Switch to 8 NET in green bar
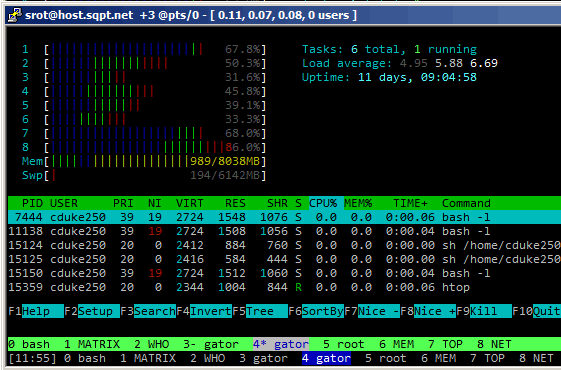The height and width of the screenshot is (370, 561). 494,344
